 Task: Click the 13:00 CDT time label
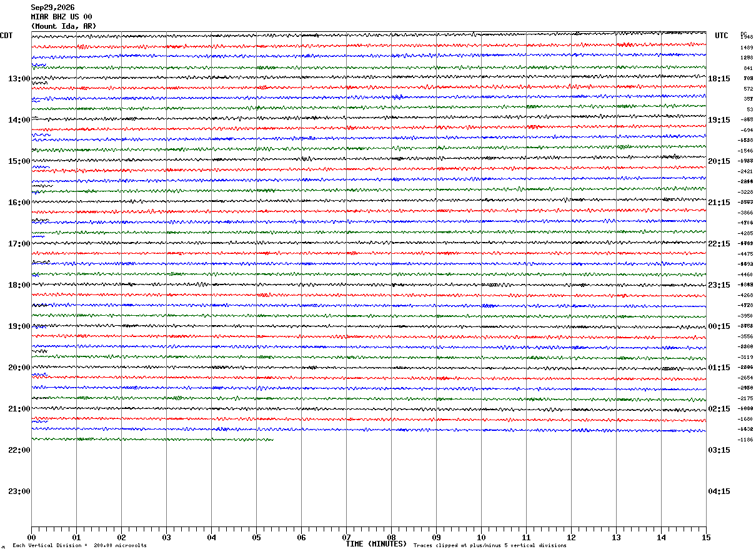point(19,79)
